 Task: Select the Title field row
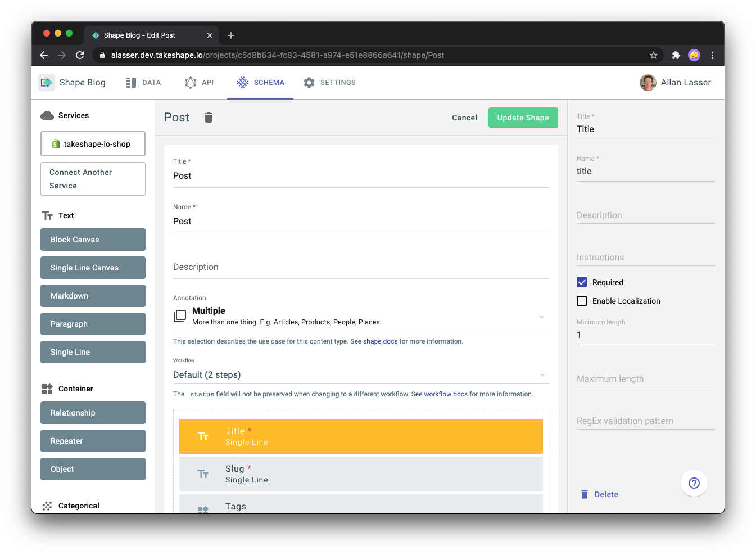[x=361, y=436]
